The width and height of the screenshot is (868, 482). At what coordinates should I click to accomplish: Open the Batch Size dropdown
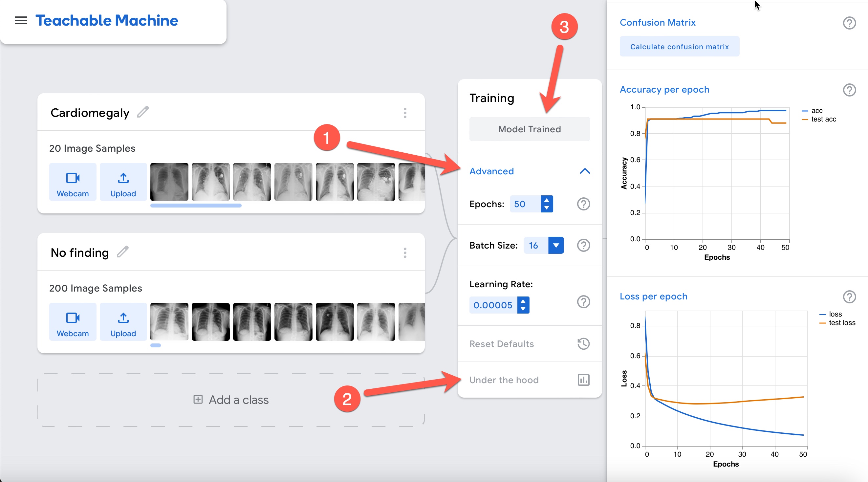556,245
